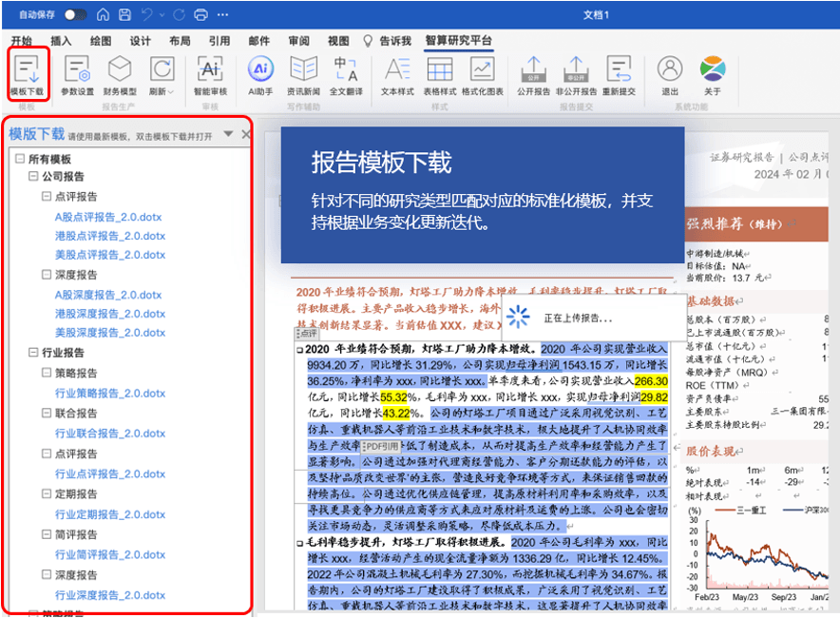Click 格式化图表 format chart icon
Screen dimensions: 840x618
pos(482,69)
